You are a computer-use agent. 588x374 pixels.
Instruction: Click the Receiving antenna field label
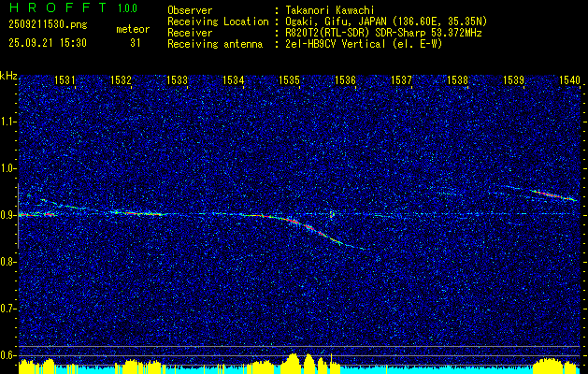point(215,44)
